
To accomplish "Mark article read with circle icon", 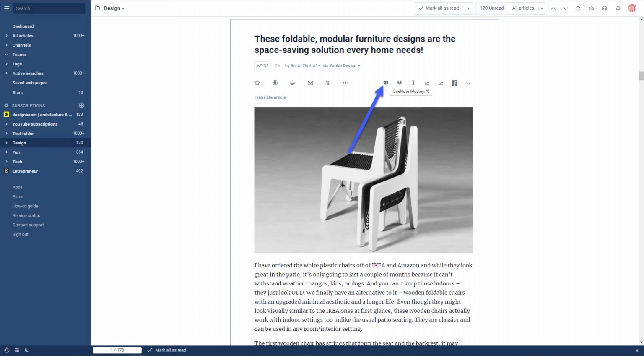I will [275, 83].
